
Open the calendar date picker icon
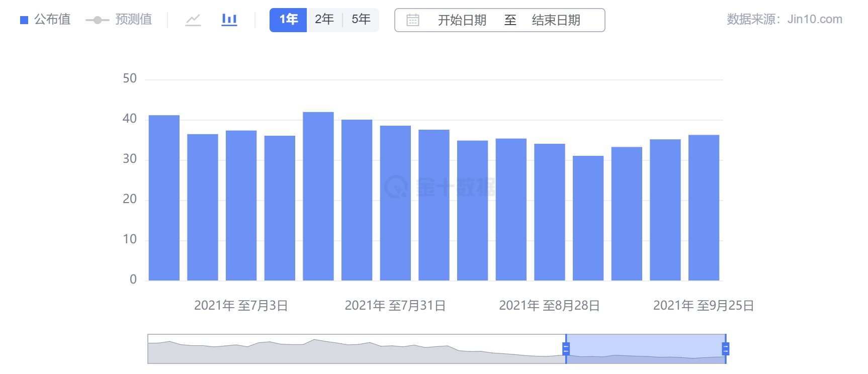[x=413, y=20]
